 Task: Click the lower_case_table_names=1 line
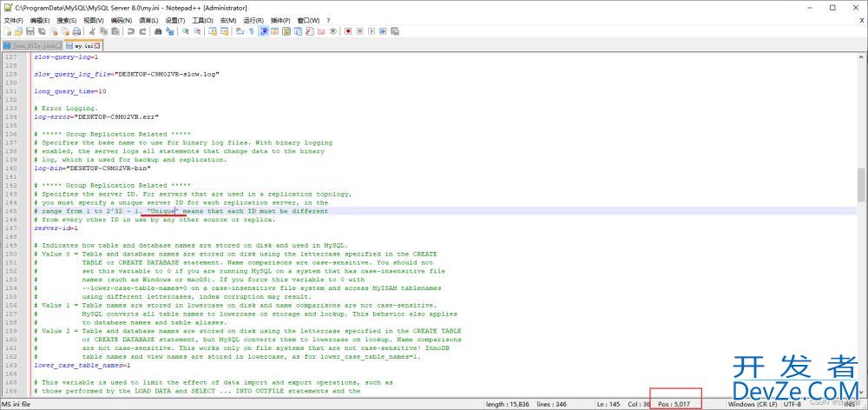(82, 365)
